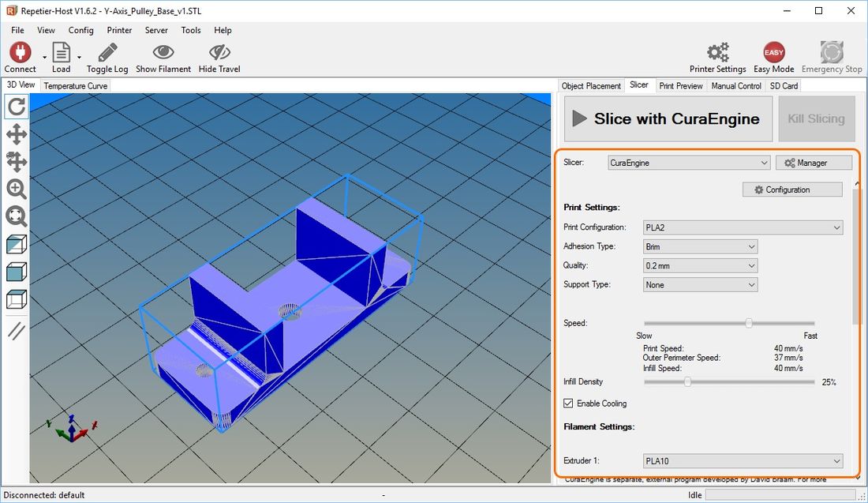Select the Move viewpoint tool
Screen dimensions: 868x503
point(17,134)
